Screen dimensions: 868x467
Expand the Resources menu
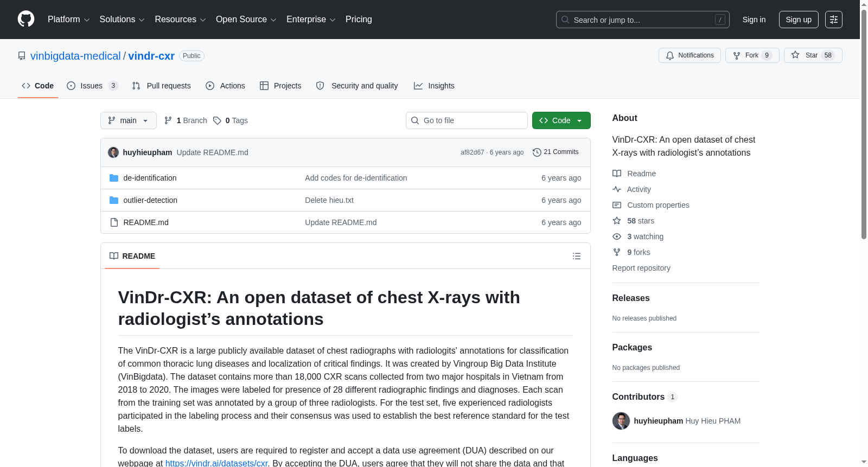(x=181, y=20)
